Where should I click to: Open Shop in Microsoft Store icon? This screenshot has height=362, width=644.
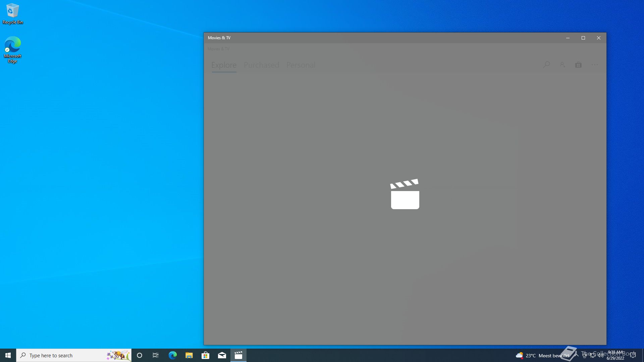coord(578,64)
